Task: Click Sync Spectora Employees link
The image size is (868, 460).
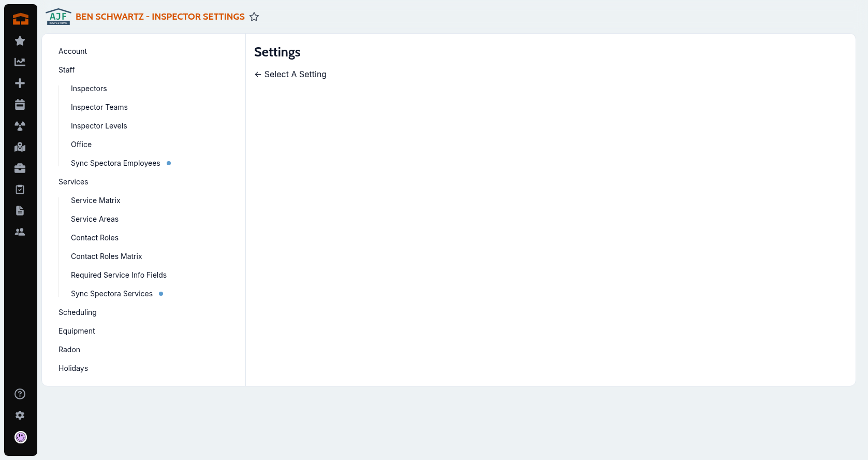Action: (x=115, y=163)
